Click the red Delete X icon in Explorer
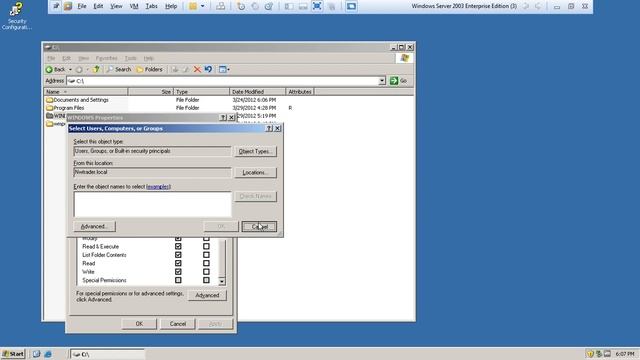The image size is (640, 360). click(x=197, y=69)
